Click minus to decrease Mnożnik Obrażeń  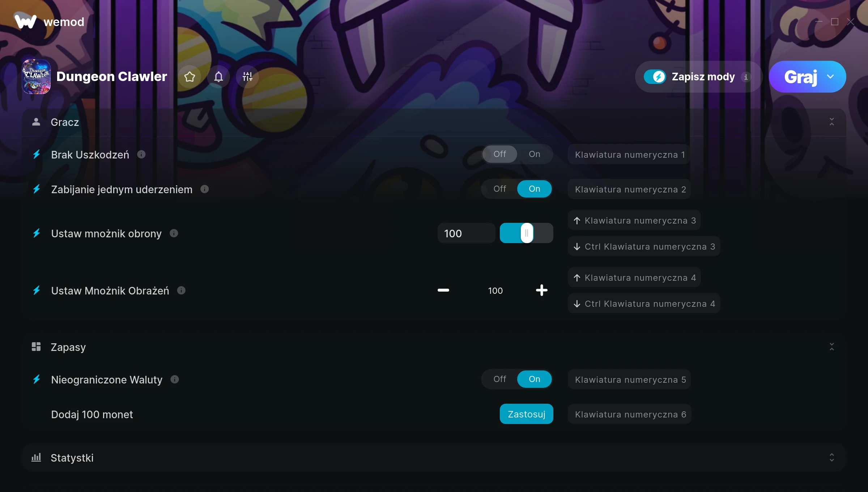[x=443, y=290]
